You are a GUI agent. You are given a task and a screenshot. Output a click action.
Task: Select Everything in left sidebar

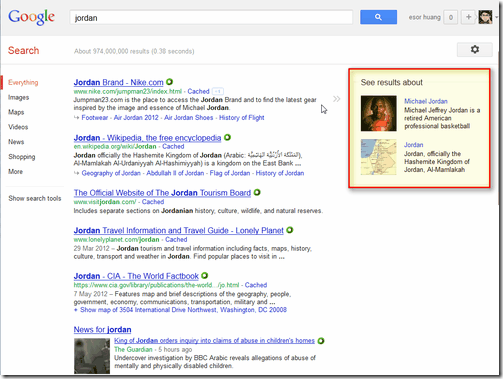pos(23,83)
